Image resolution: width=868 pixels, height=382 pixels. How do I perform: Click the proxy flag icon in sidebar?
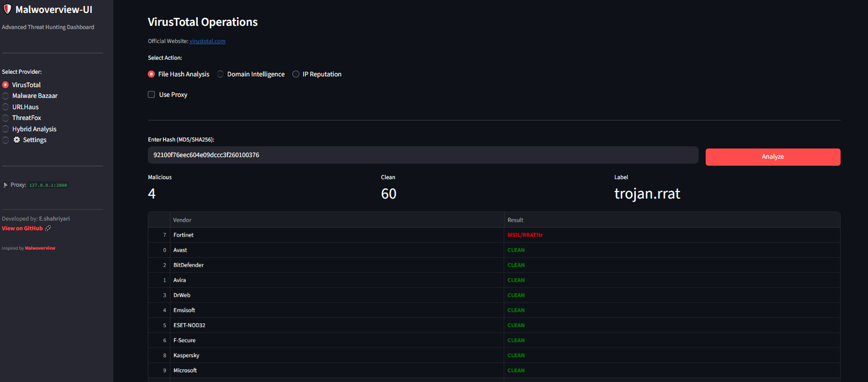point(5,185)
